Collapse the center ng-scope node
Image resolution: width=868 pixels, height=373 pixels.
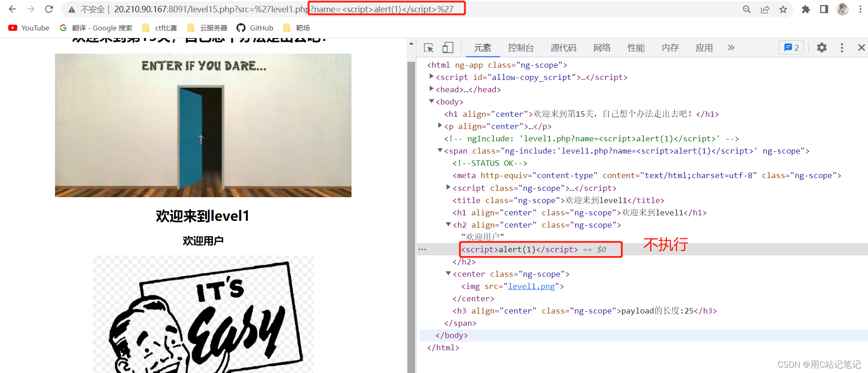pos(448,274)
